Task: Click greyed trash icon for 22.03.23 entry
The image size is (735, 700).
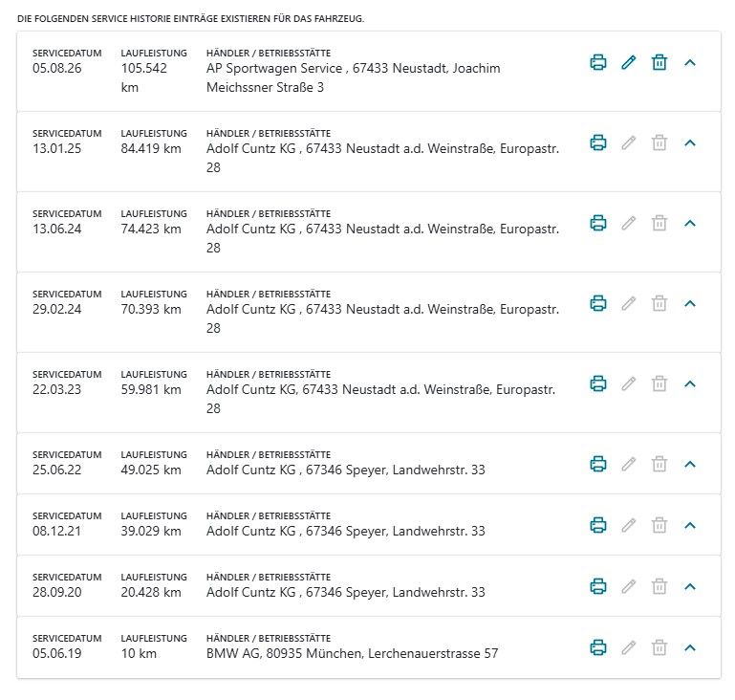Action: pyautogui.click(x=659, y=383)
